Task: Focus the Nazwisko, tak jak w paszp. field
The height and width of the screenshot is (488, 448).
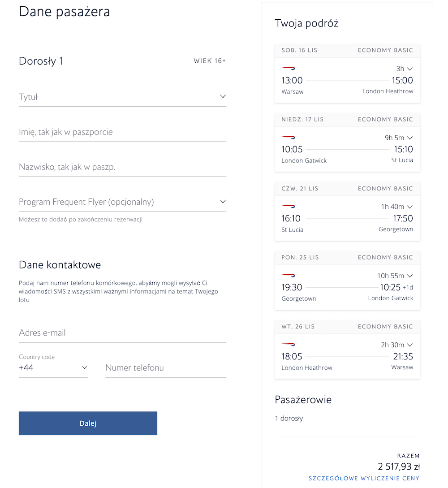Action: (x=122, y=167)
